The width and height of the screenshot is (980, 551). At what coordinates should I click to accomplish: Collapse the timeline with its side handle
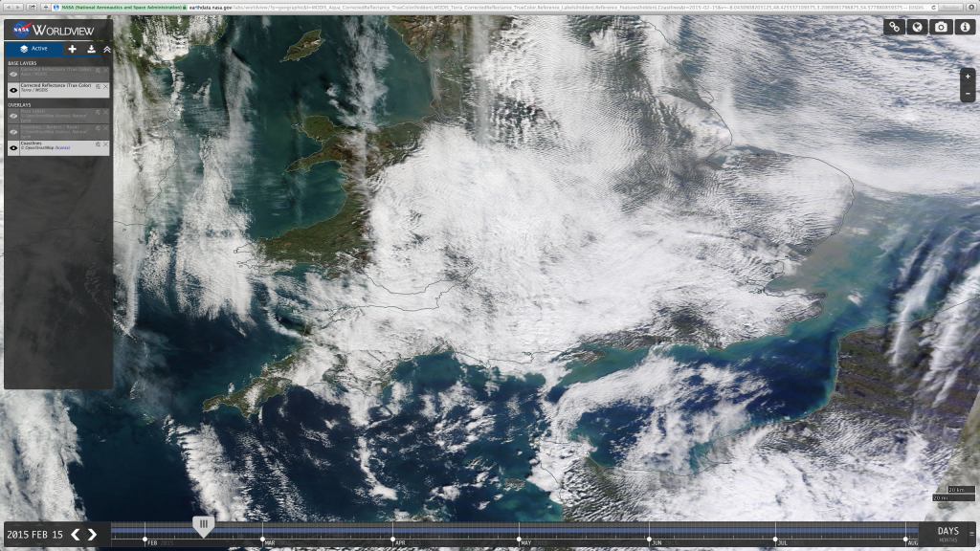coord(972,534)
